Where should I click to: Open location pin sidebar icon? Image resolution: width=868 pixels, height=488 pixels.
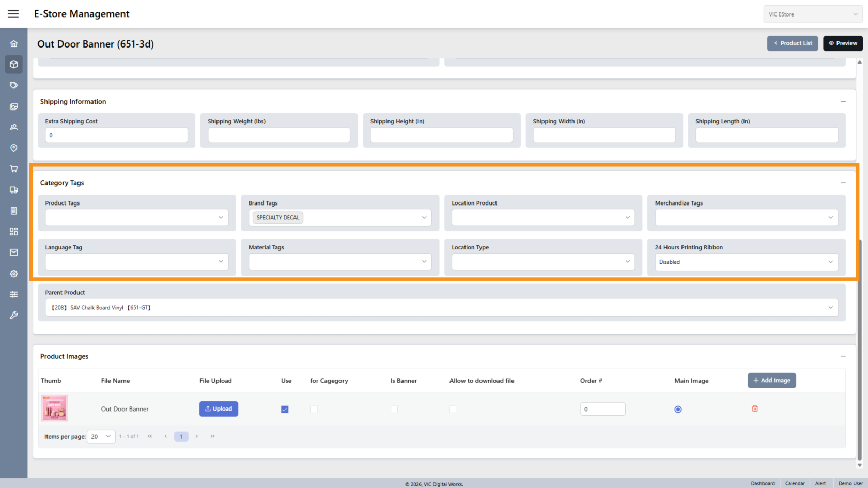pos(14,148)
